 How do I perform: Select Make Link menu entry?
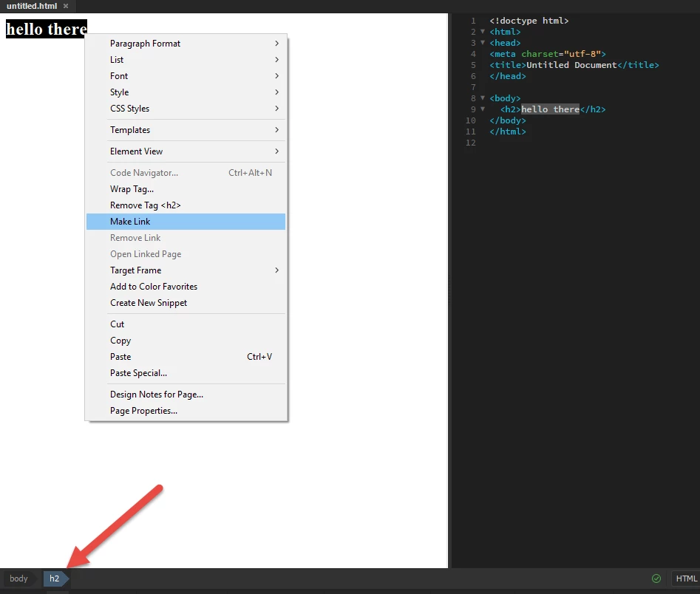[x=186, y=222]
